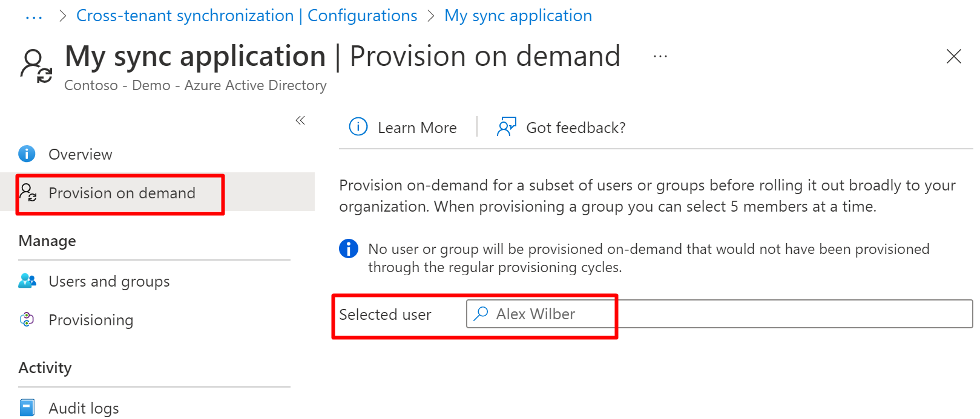This screenshot has width=980, height=419.
Task: Open the more options ellipsis beside title
Action: pos(660,57)
